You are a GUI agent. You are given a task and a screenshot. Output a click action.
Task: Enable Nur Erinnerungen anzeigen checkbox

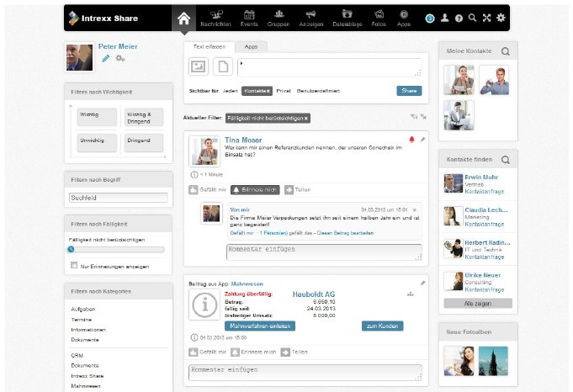[74, 265]
